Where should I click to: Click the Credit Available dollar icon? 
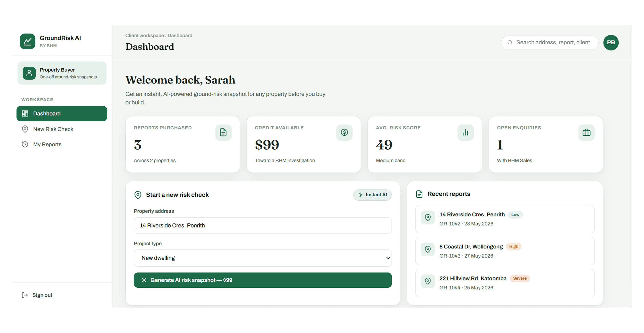(x=344, y=132)
